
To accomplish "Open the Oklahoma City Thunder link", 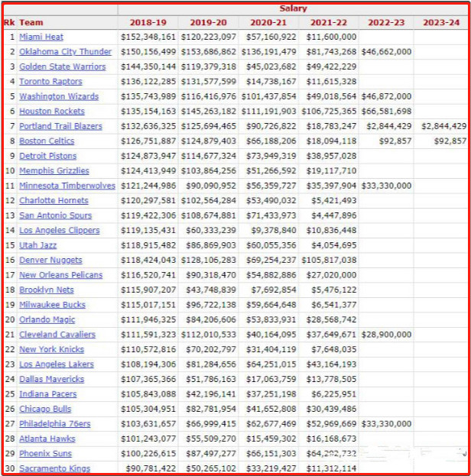I will [65, 52].
